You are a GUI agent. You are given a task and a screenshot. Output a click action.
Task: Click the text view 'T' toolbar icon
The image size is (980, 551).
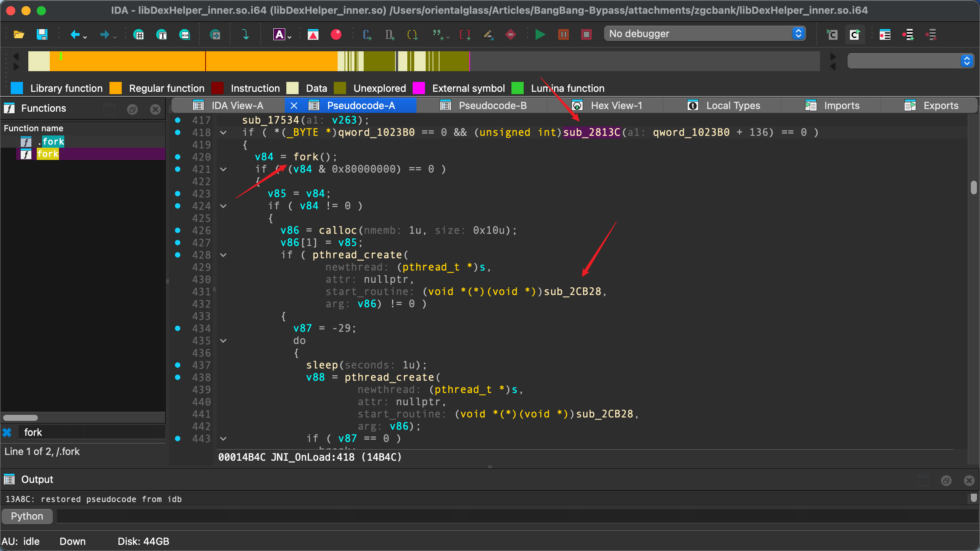tap(162, 35)
